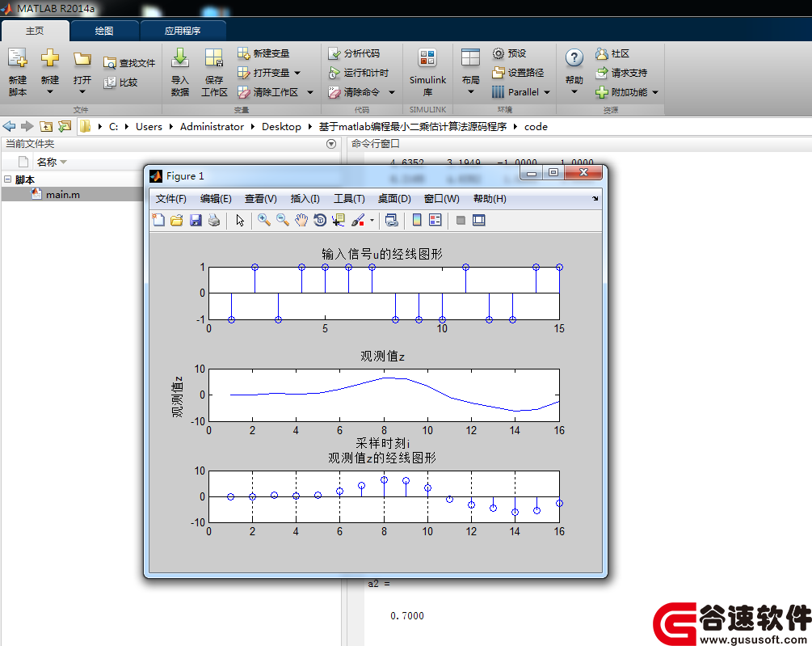Click Administrator in the address path
812x646 pixels.
click(212, 126)
